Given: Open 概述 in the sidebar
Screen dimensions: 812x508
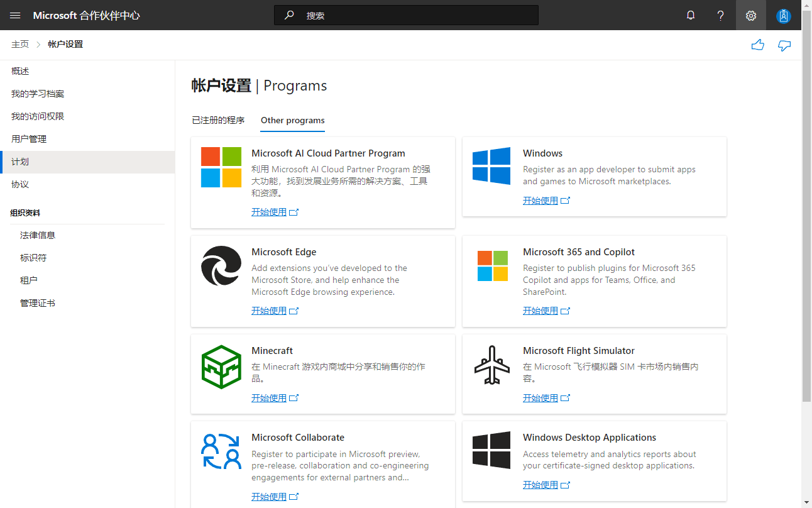Looking at the screenshot, I should pos(87,71).
